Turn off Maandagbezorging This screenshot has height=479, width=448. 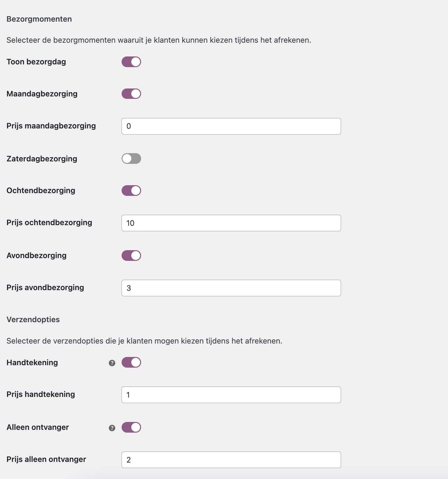131,94
